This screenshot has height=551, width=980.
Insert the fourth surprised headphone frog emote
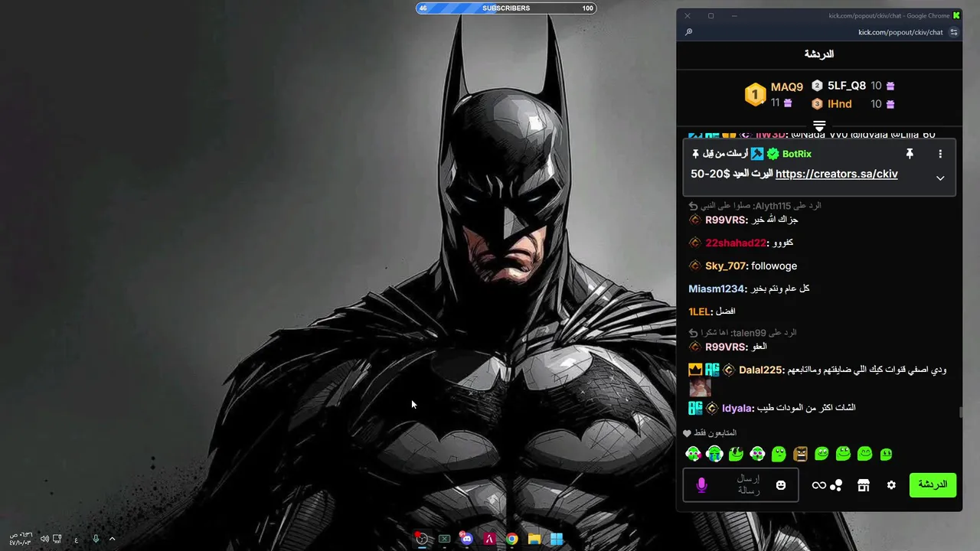click(757, 454)
